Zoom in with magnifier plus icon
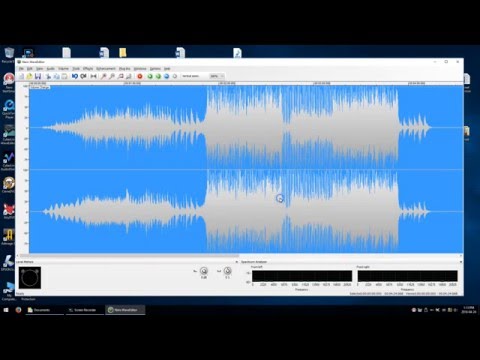The height and width of the screenshot is (360, 480). click(x=104, y=76)
